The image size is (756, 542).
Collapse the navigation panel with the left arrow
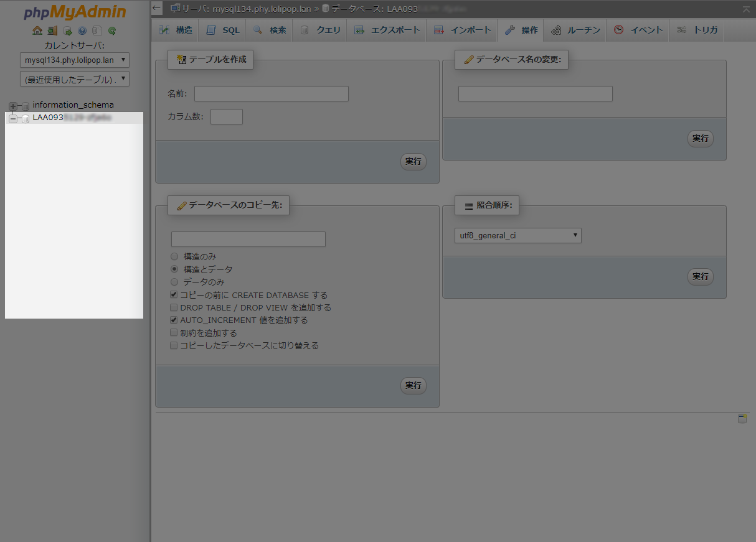156,8
